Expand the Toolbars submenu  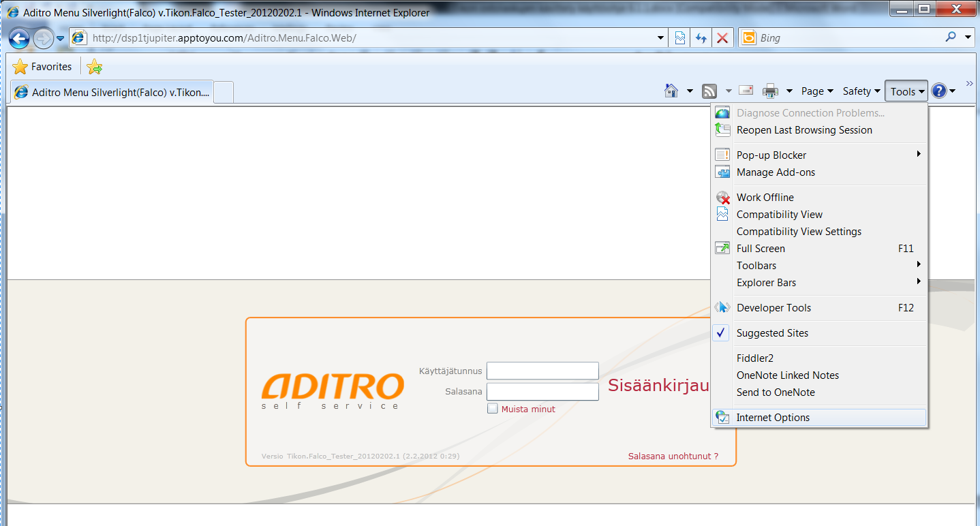[819, 266]
